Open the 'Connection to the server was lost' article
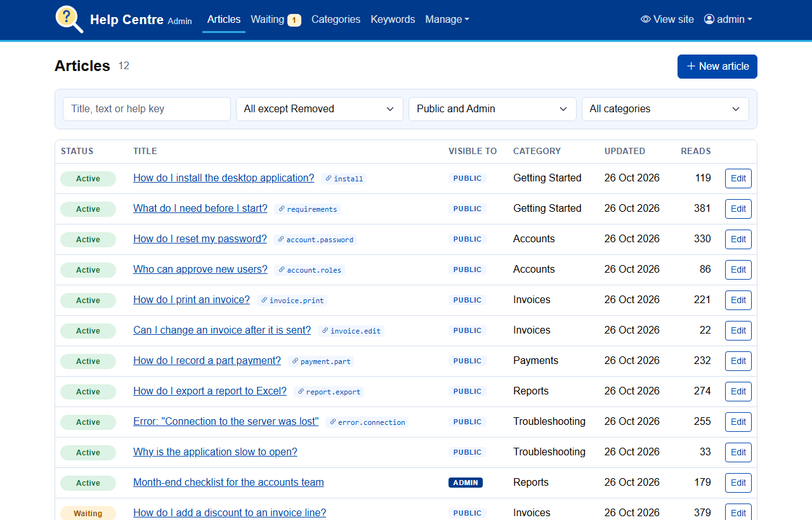Viewport: 812px width, 520px height. point(226,422)
